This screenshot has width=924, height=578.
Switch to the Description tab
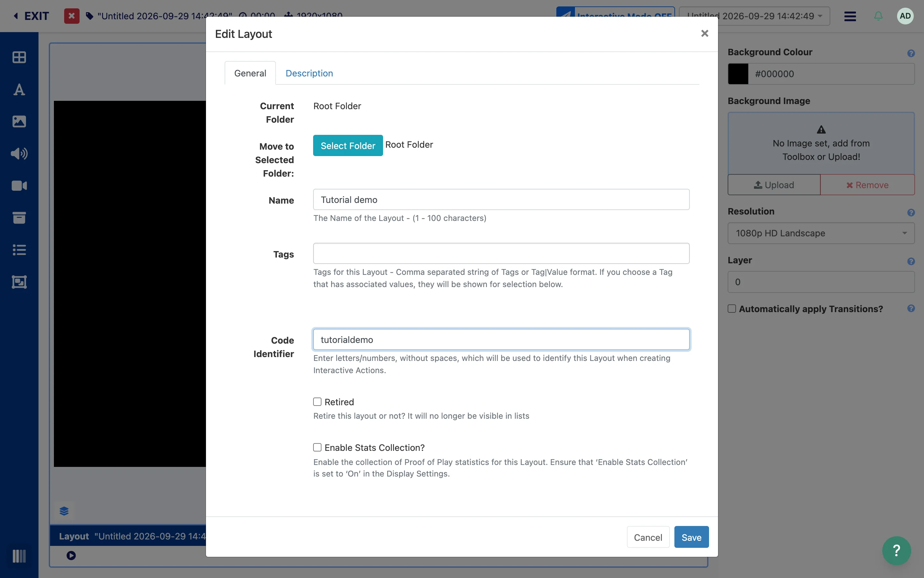click(x=309, y=73)
